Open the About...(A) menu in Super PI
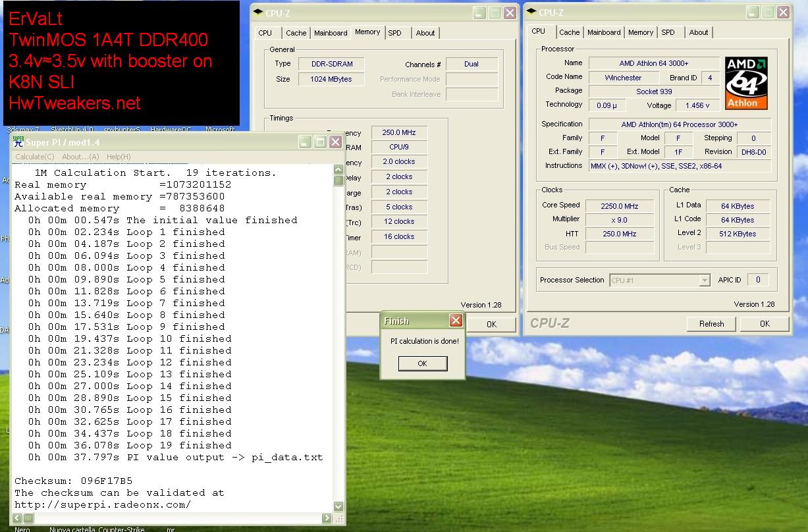This screenshot has height=532, width=808. click(x=80, y=157)
